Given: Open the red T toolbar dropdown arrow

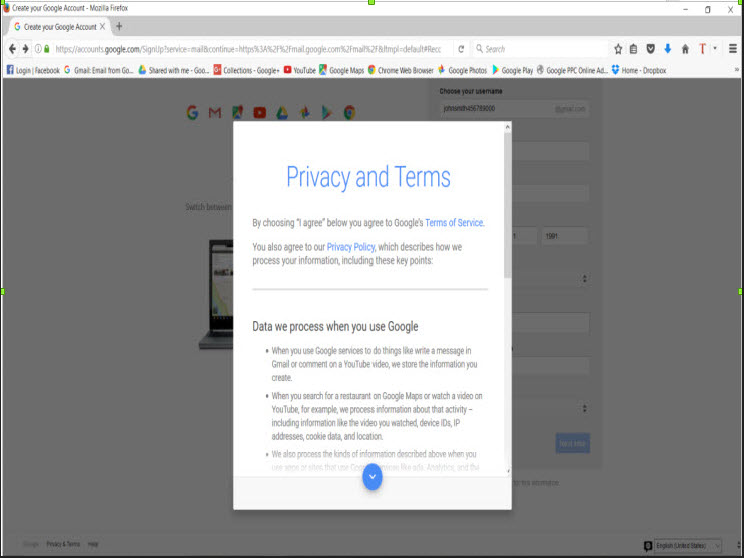Looking at the screenshot, I should click(x=715, y=48).
